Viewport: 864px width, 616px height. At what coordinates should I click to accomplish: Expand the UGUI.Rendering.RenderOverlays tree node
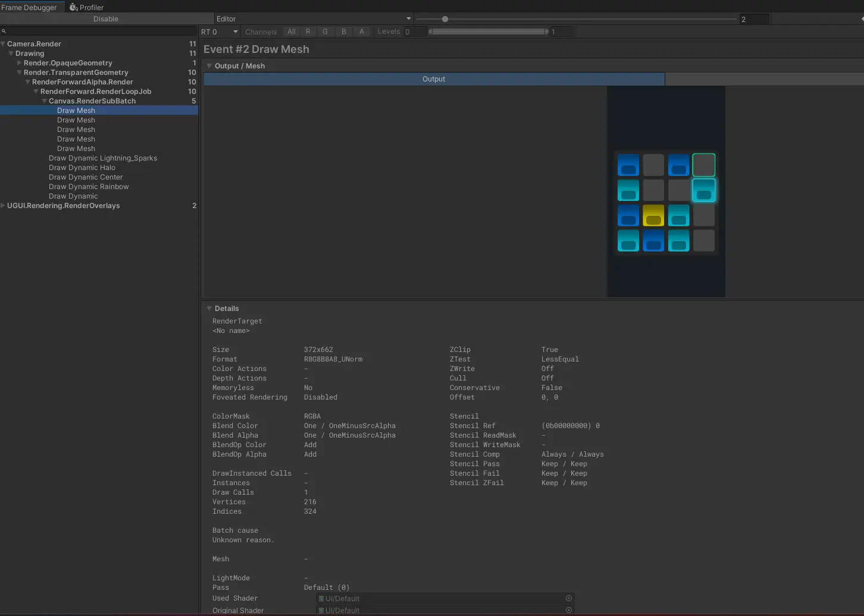pos(3,206)
